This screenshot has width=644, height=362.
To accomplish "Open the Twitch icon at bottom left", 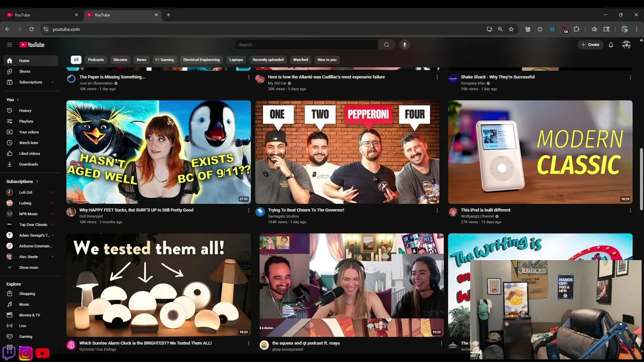I will tap(9, 353).
